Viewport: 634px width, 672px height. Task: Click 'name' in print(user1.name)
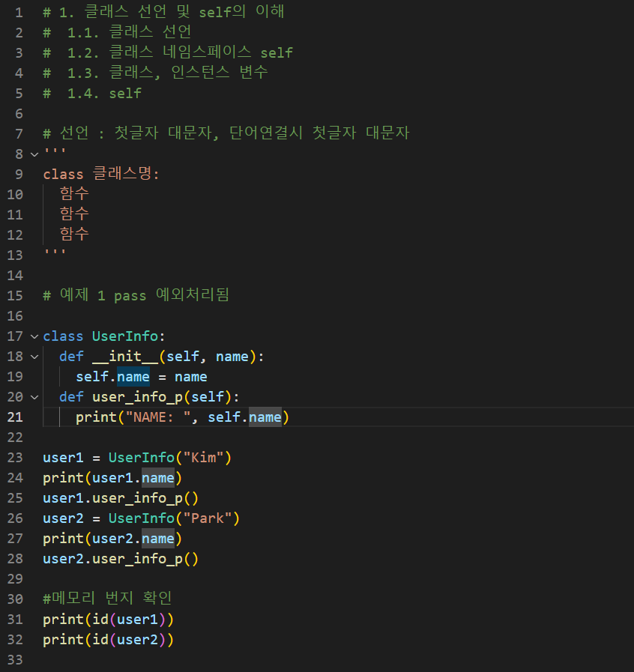pos(158,478)
